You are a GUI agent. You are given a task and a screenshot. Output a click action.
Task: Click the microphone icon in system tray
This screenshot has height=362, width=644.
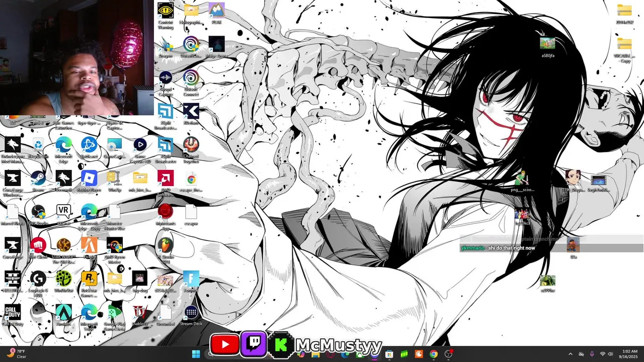tap(592, 354)
